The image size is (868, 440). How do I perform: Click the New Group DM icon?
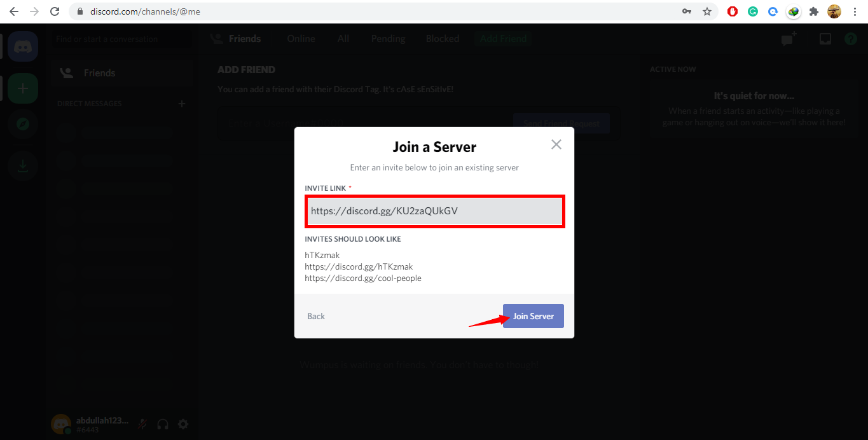point(789,39)
